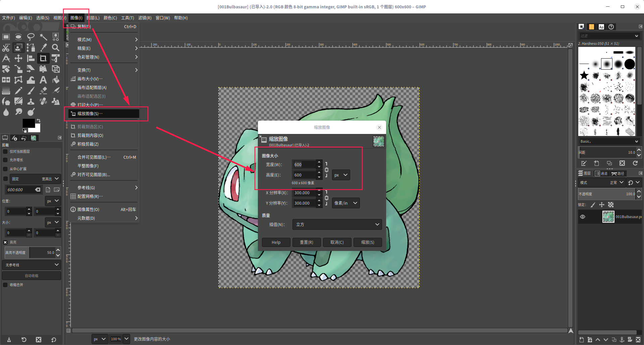Viewport: 644px width, 345px height.
Task: Expand the 变换(T) submenu
Action: (104, 70)
